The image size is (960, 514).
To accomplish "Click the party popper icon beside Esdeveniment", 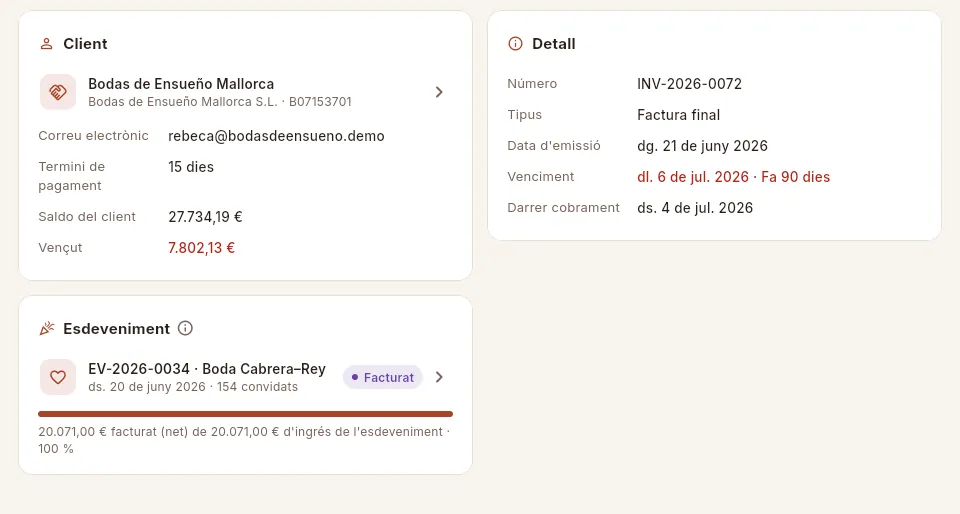I will (47, 329).
